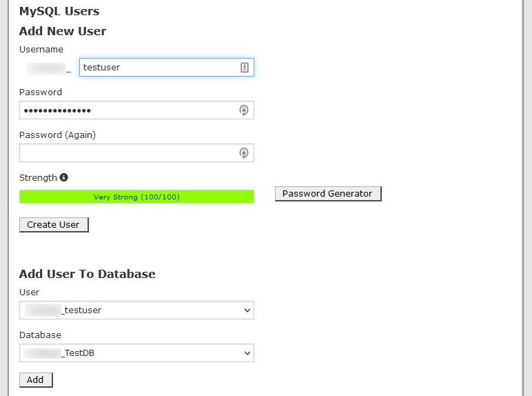Click the Database label above the dropdown

click(40, 335)
